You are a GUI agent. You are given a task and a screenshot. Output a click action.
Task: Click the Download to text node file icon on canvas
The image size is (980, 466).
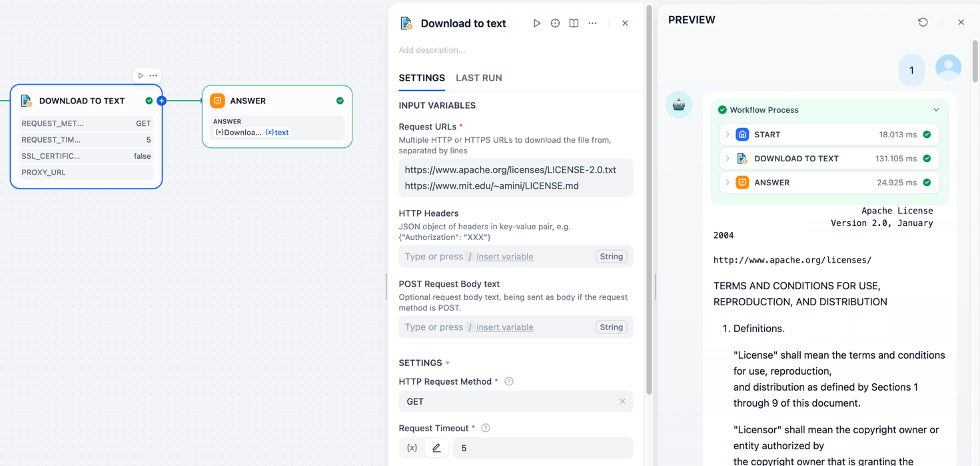(26, 101)
